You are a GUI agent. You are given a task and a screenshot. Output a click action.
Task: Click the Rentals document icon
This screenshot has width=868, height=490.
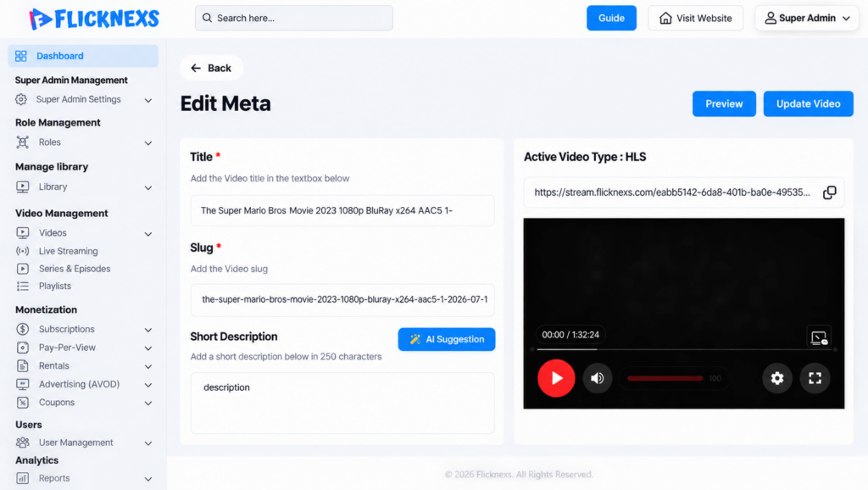(x=22, y=365)
